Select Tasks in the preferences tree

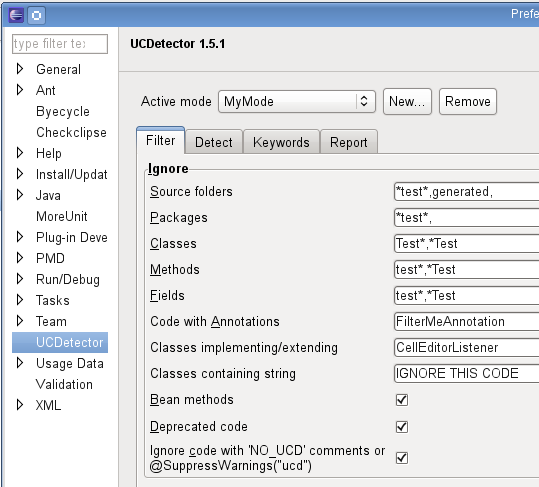click(53, 300)
